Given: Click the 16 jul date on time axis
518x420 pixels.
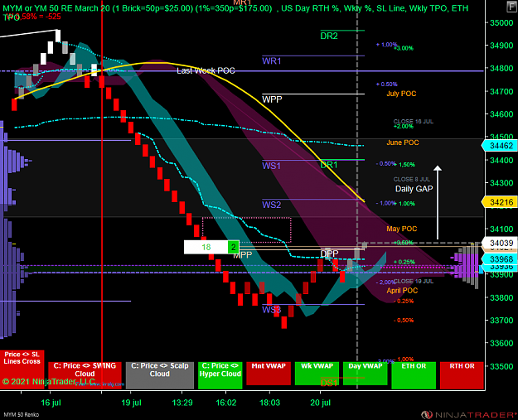Looking at the screenshot, I should pyautogui.click(x=51, y=403).
